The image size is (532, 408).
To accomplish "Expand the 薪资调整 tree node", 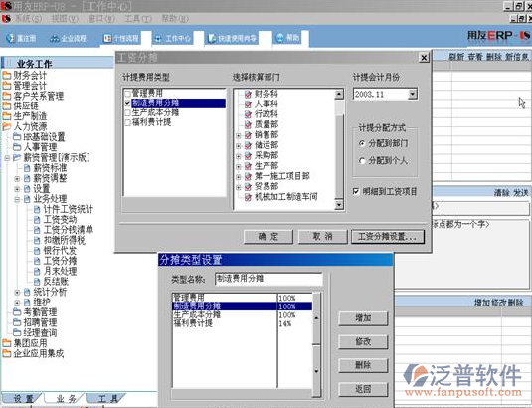I will click(x=17, y=178).
